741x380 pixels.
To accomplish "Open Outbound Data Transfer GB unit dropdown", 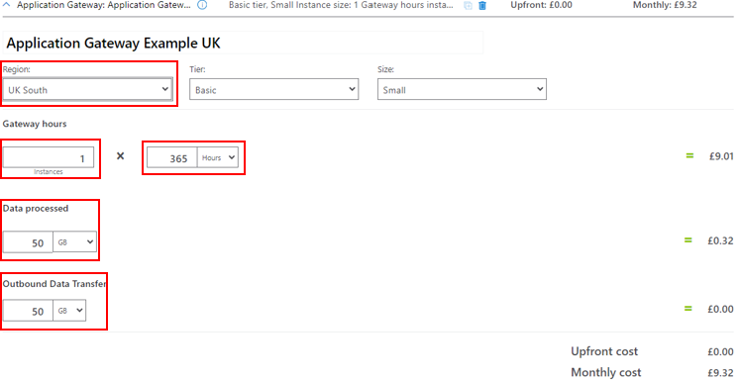I will pos(69,311).
